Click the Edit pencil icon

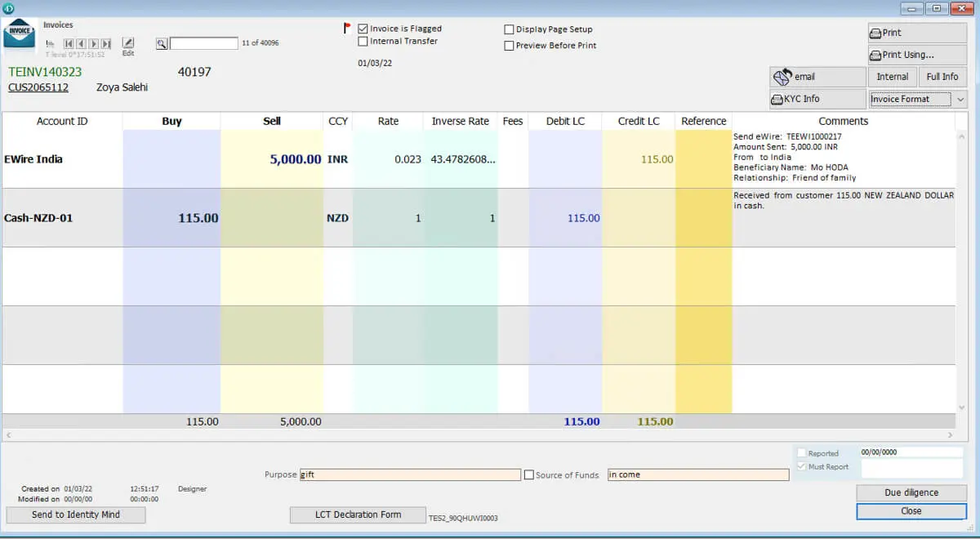pos(128,42)
